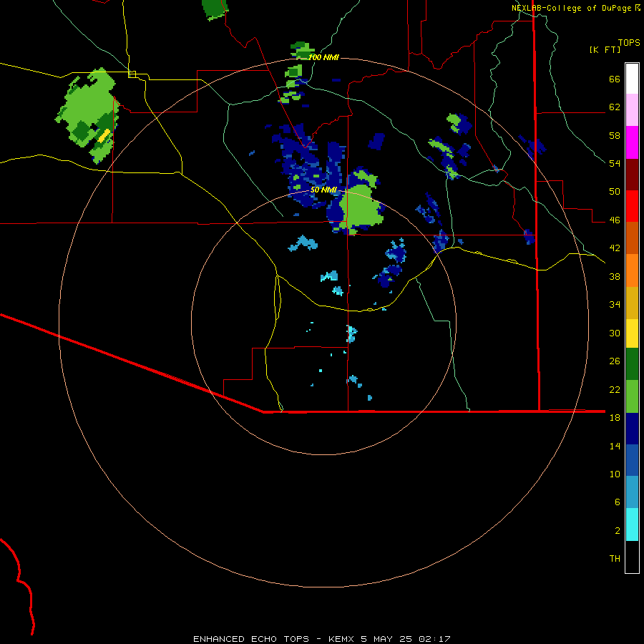Viewport: 644px width, 644px height.
Task: Click the "34" legend value
Action: click(615, 305)
